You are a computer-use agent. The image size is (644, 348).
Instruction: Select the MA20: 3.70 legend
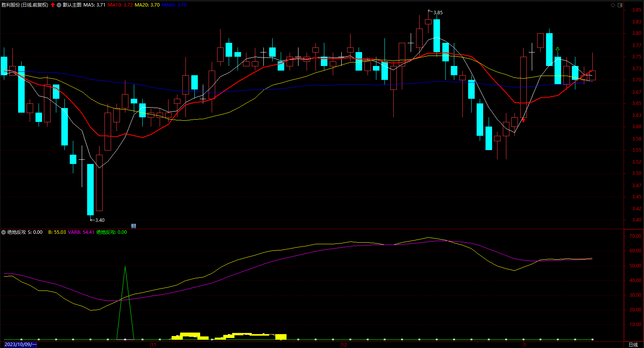pos(147,5)
